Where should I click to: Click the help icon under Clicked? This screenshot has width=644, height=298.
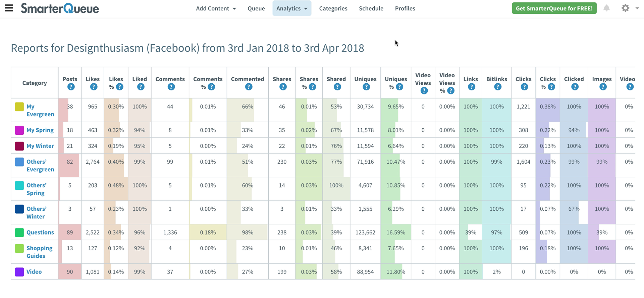pos(575,87)
